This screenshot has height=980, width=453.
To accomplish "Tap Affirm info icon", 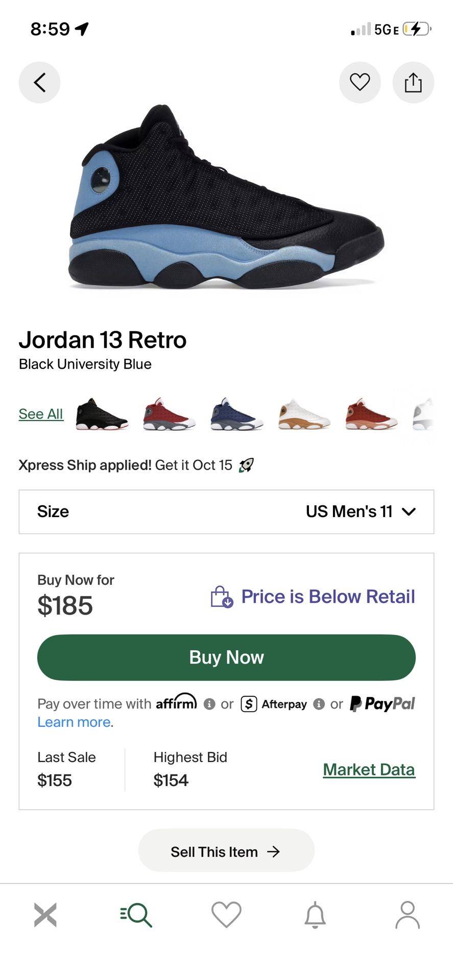I will 209,704.
